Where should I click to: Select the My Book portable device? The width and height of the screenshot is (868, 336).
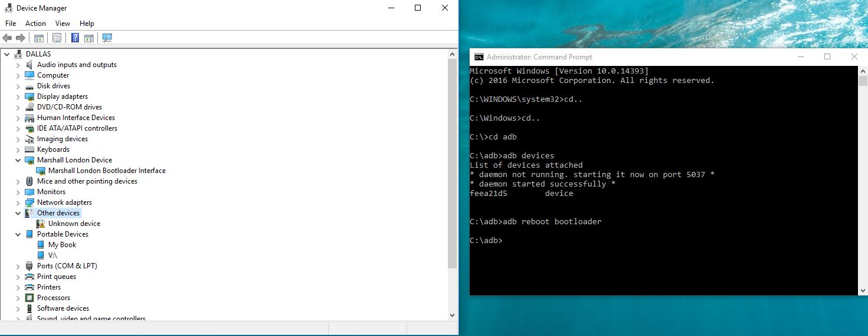click(62, 245)
